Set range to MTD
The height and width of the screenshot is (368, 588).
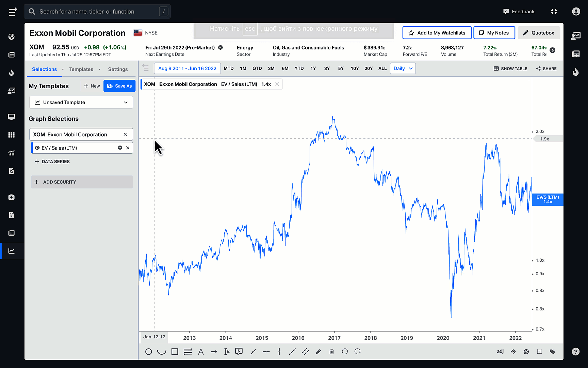229,68
